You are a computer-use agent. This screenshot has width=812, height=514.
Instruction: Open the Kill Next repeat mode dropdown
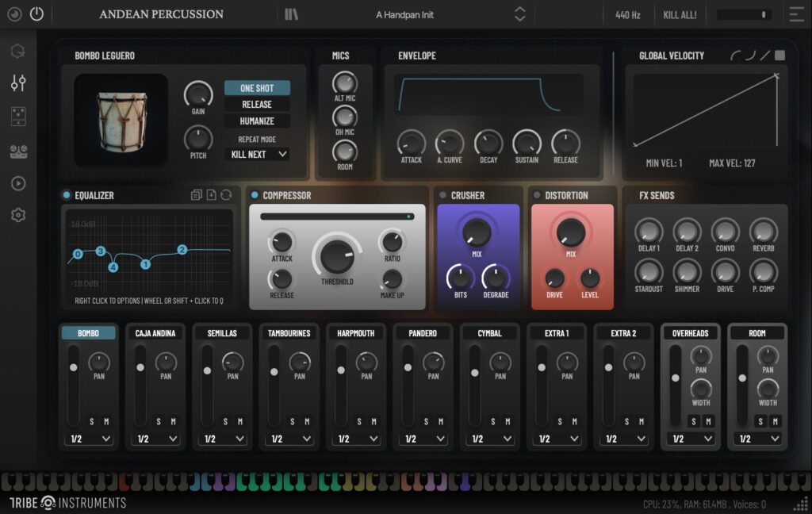(258, 155)
